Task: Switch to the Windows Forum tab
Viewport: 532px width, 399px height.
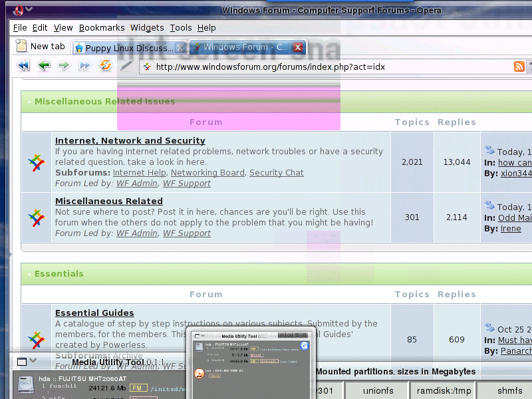Action: point(245,47)
